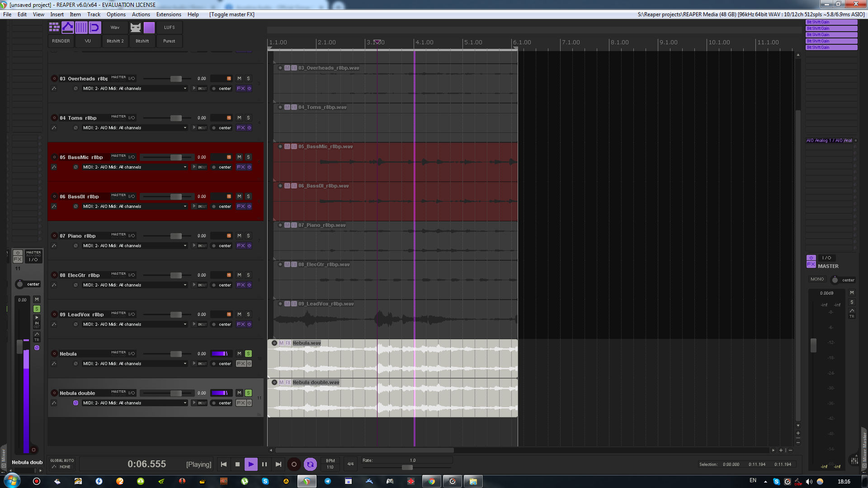This screenshot has width=868, height=488.
Task: Open the Actions menu
Action: (x=141, y=14)
